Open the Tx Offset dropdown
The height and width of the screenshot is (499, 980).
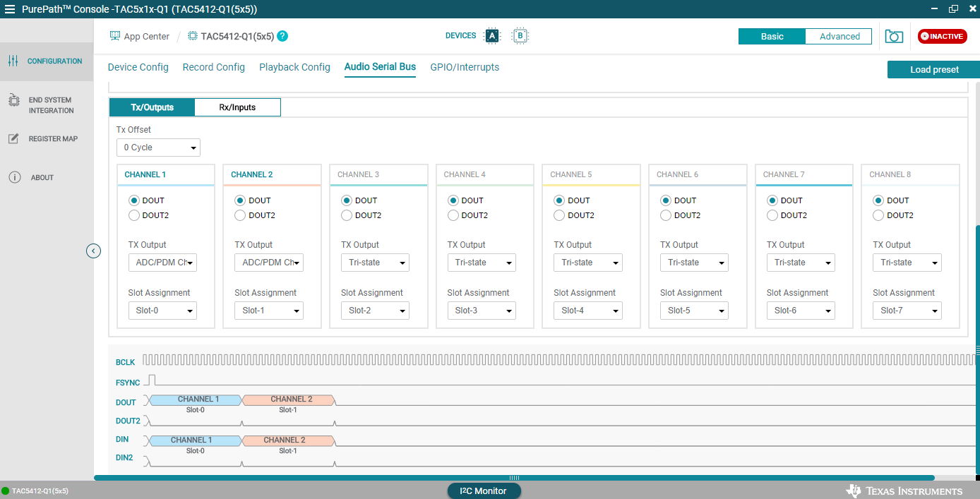click(x=158, y=148)
